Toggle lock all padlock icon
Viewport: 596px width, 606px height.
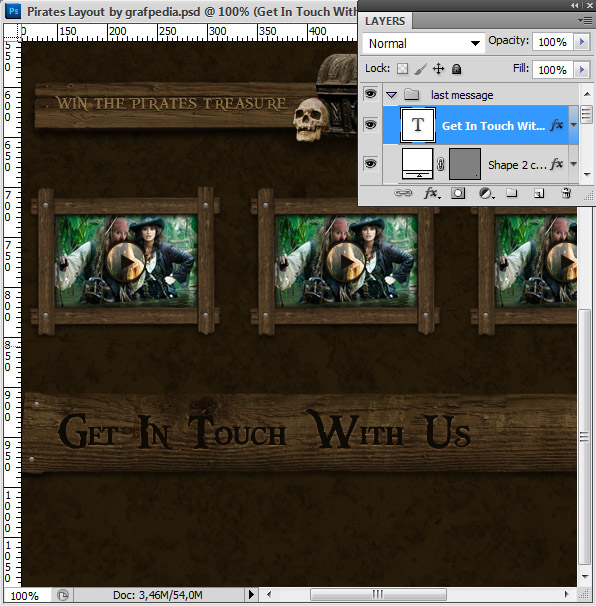[456, 69]
